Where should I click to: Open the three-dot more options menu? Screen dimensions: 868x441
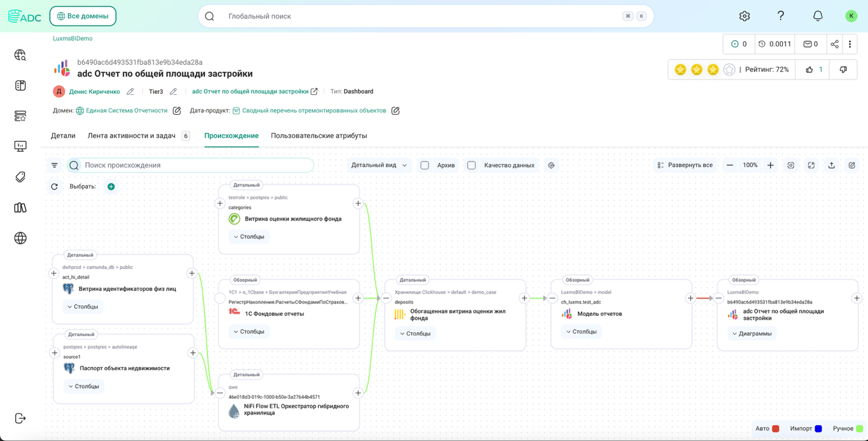(x=850, y=44)
